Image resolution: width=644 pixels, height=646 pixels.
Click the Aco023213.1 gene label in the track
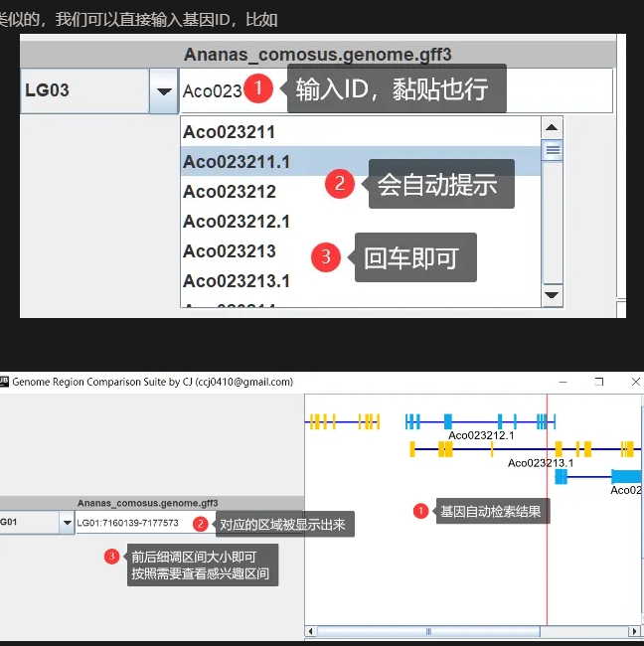(541, 463)
